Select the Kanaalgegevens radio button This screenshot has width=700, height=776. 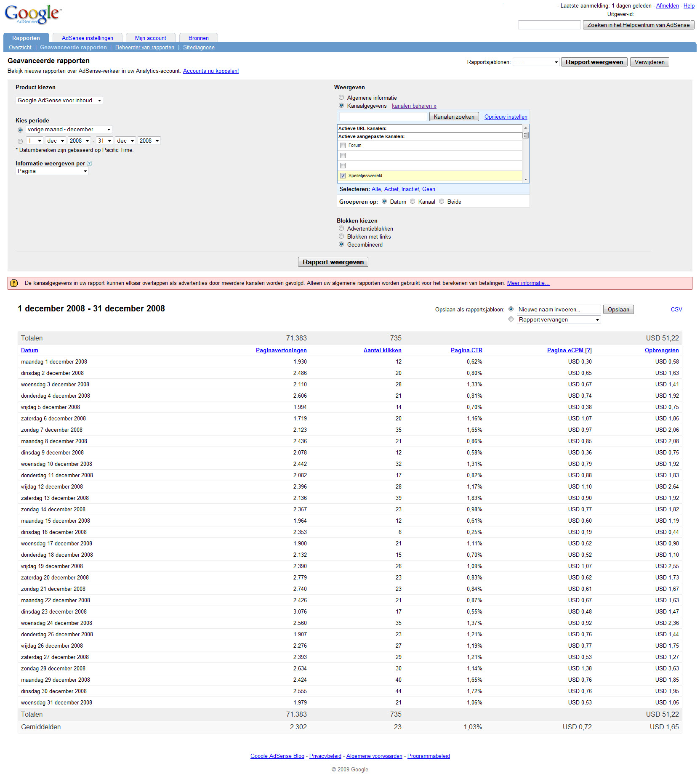341,106
